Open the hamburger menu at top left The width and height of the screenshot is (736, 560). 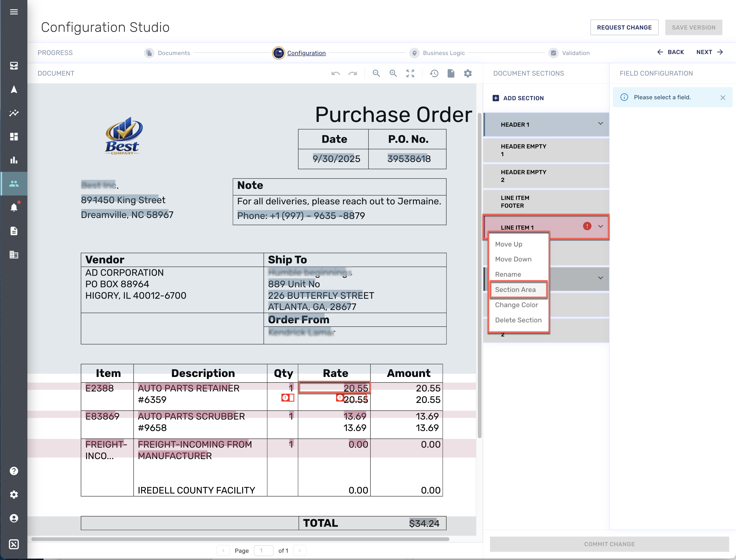[14, 12]
